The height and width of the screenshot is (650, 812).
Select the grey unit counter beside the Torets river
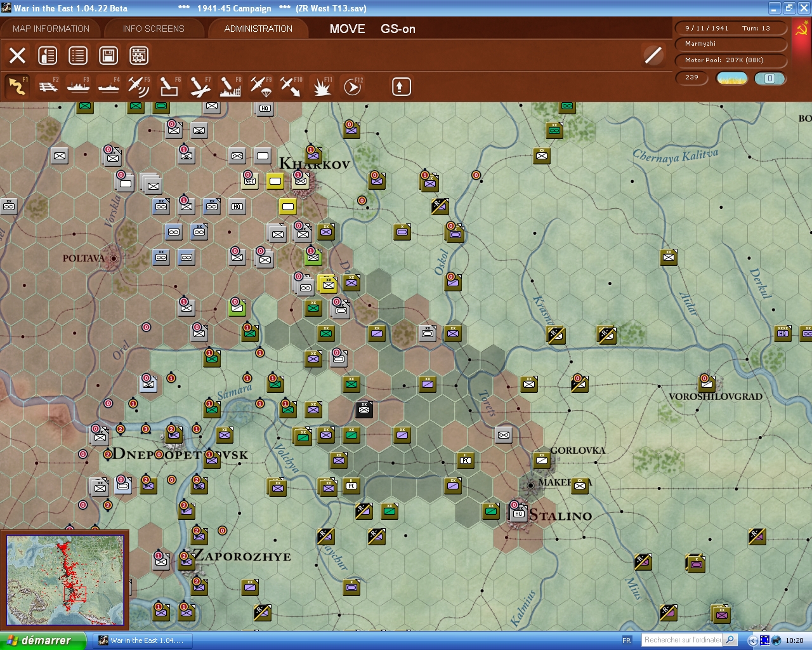click(504, 435)
